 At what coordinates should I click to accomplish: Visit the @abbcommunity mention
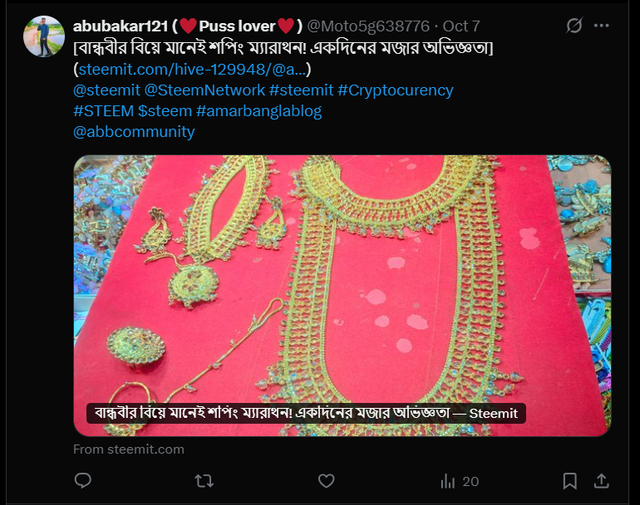pyautogui.click(x=134, y=132)
